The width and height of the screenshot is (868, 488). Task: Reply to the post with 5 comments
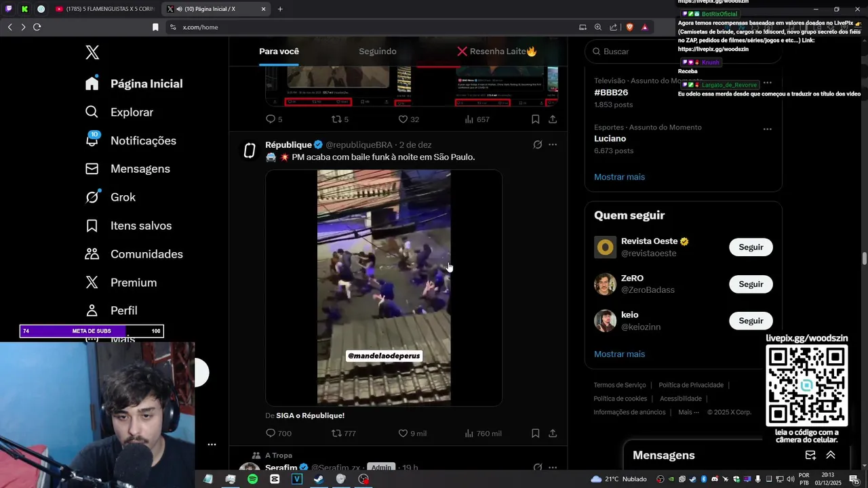[274, 119]
